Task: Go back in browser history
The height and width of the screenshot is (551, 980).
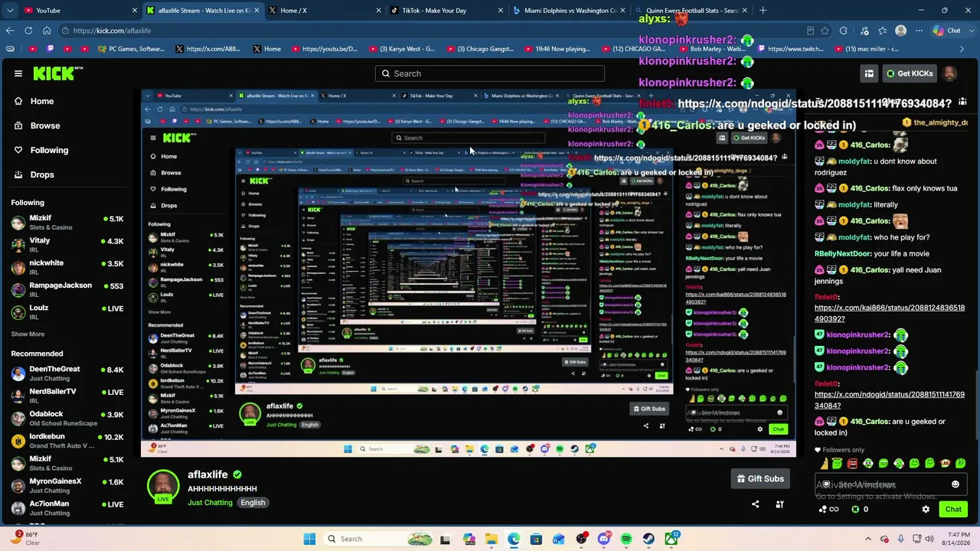Action: pyautogui.click(x=10, y=31)
